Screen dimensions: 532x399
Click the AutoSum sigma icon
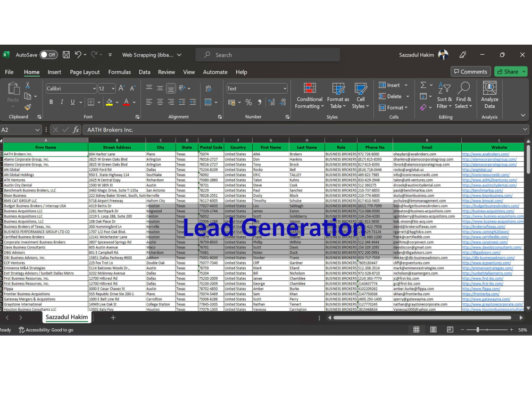[423, 85]
